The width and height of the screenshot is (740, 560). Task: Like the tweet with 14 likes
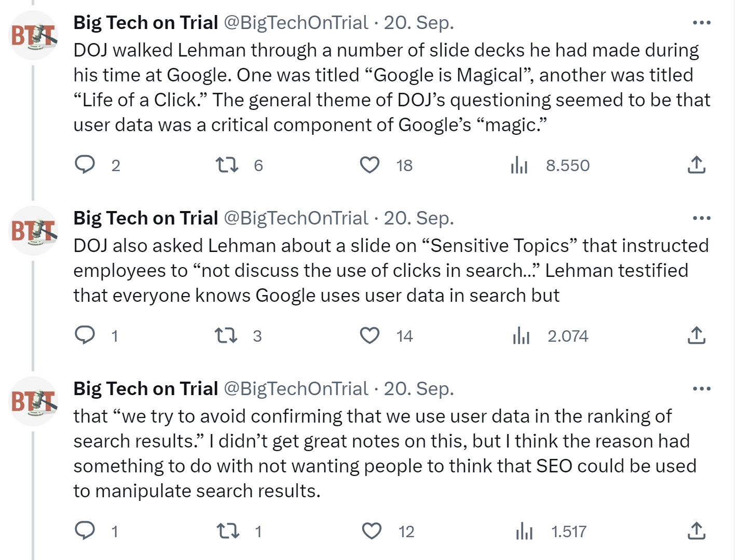(x=369, y=335)
